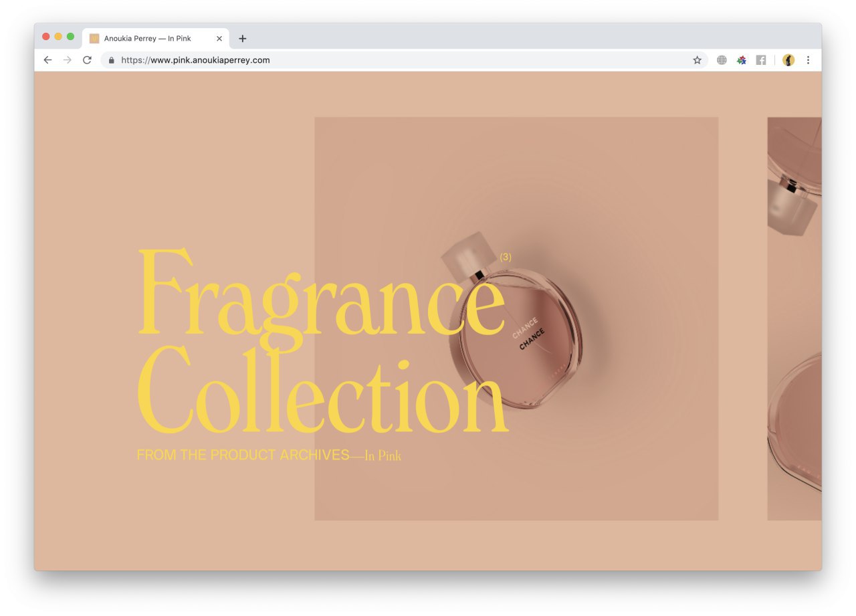The width and height of the screenshot is (856, 616).
Task: Open the Chrome three-dot menu
Action: (x=808, y=60)
